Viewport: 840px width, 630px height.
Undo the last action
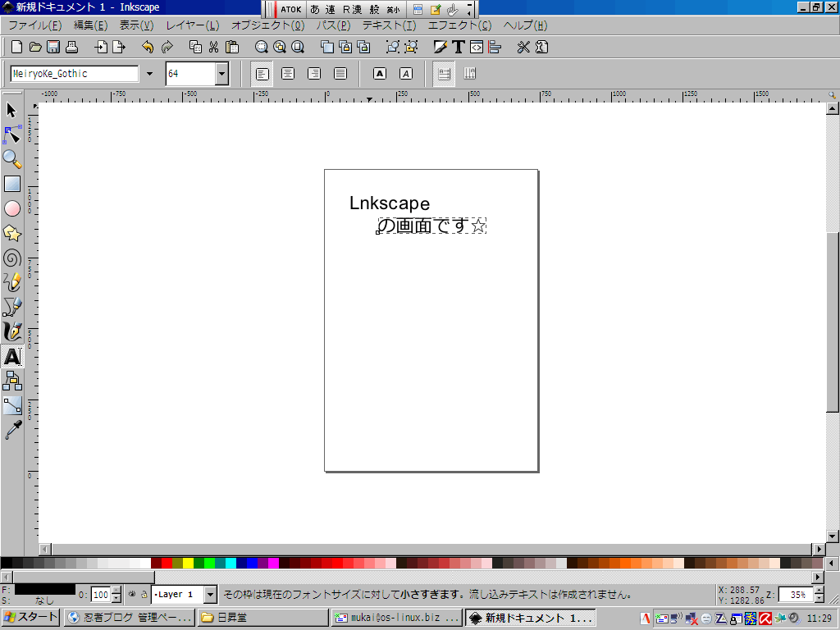(x=148, y=47)
